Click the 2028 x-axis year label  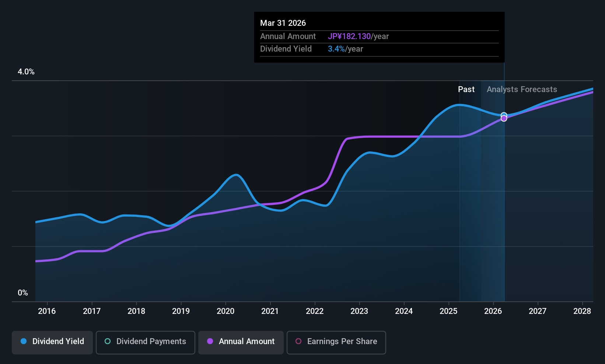pos(582,311)
